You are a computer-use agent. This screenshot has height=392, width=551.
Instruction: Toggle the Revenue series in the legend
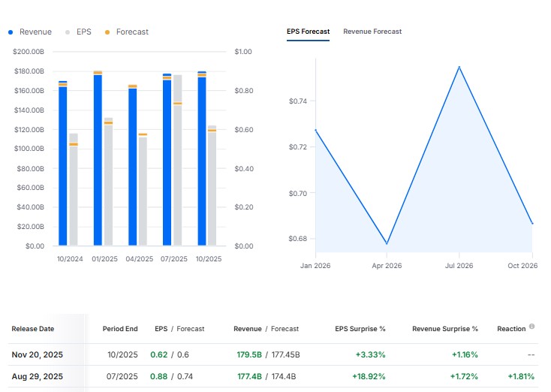point(30,32)
